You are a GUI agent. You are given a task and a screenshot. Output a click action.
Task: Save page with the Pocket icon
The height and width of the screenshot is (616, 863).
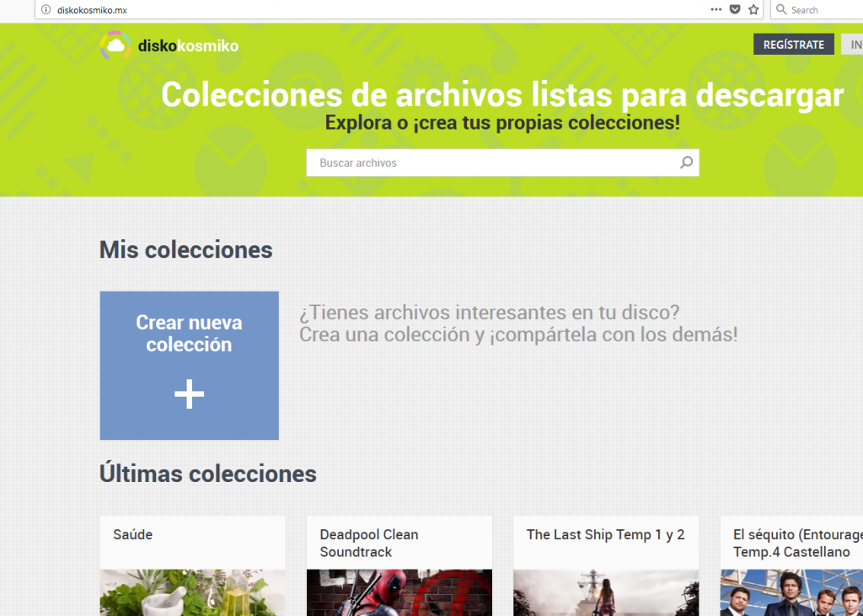click(x=734, y=9)
